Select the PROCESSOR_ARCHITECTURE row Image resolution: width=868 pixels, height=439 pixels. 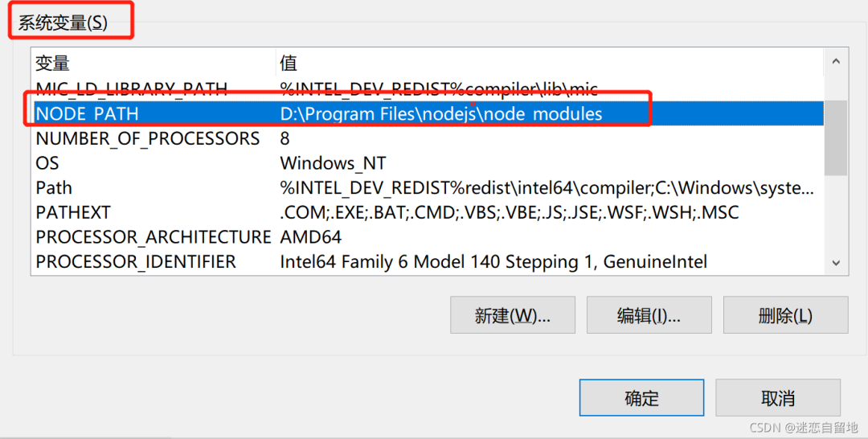153,237
